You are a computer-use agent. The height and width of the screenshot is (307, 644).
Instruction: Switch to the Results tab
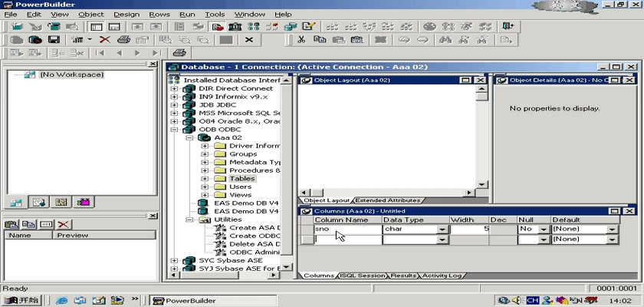point(403,276)
